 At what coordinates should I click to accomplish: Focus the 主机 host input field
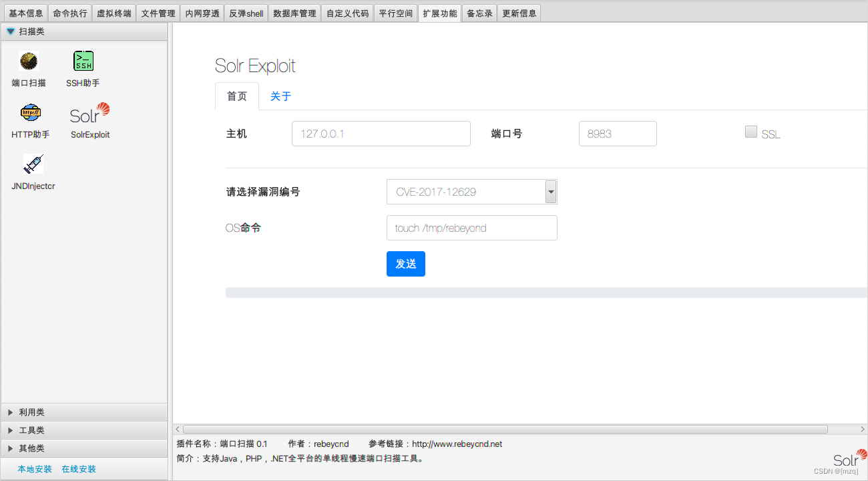[381, 134]
